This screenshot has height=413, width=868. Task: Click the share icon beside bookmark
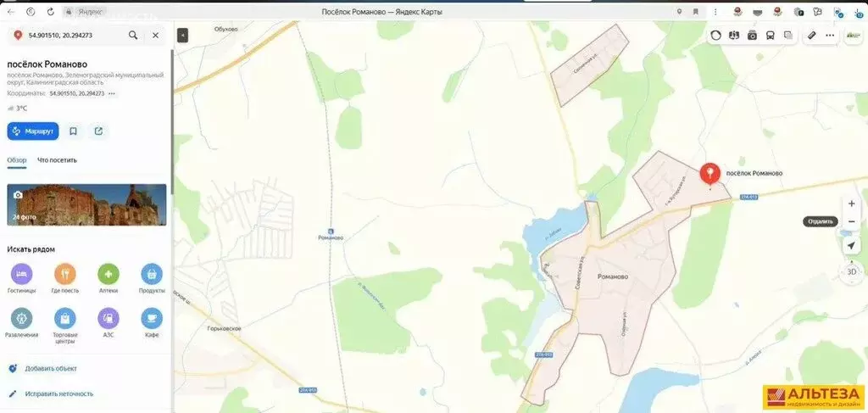pyautogui.click(x=98, y=131)
